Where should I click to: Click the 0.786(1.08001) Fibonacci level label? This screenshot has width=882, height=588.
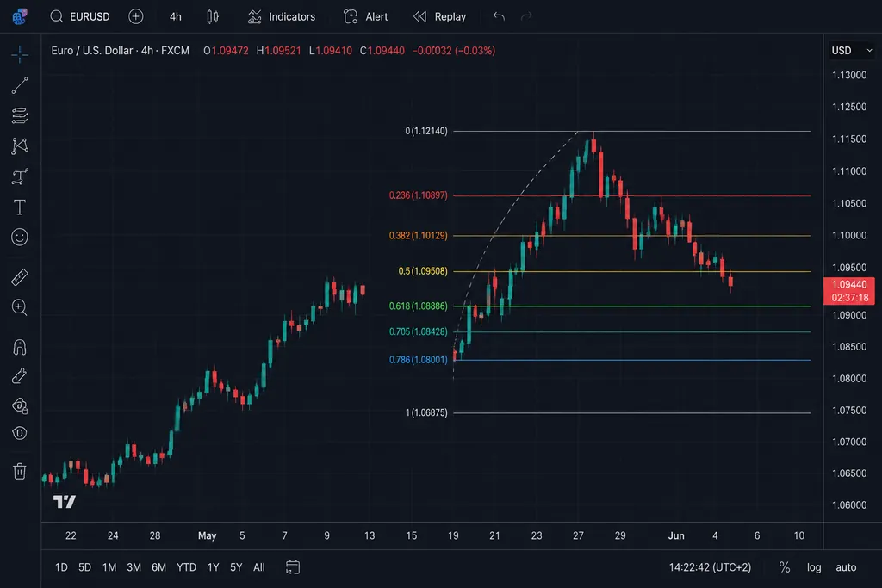[419, 360]
